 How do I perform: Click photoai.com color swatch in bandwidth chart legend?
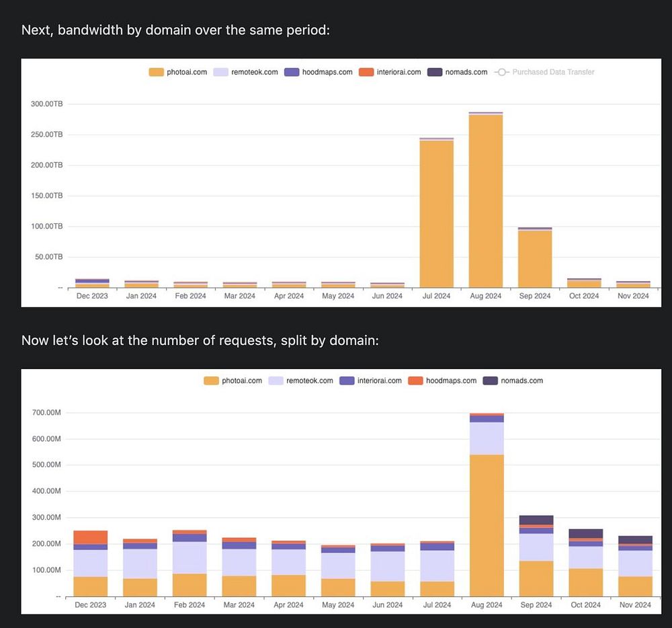[157, 72]
